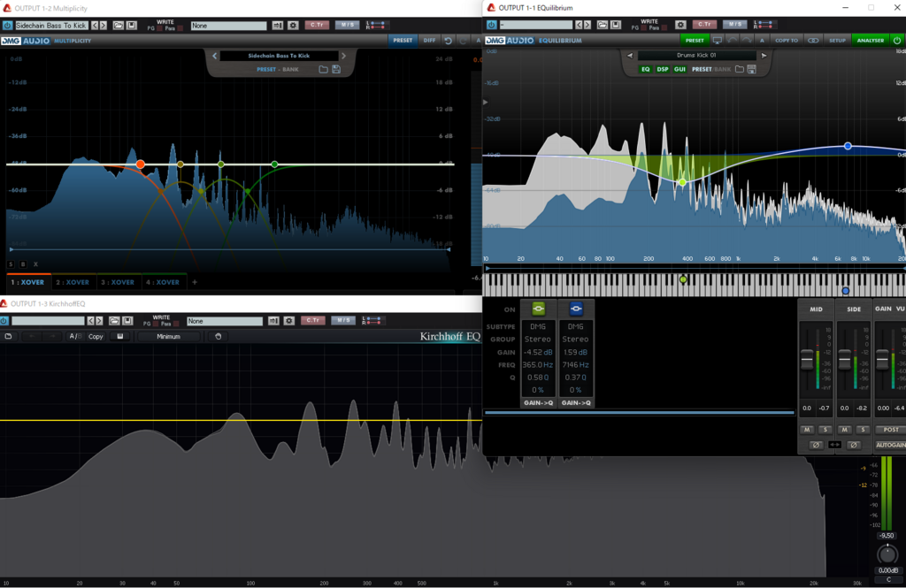Toggle the ANALYSER button in EQuilibrium
The image size is (906, 588).
868,40
